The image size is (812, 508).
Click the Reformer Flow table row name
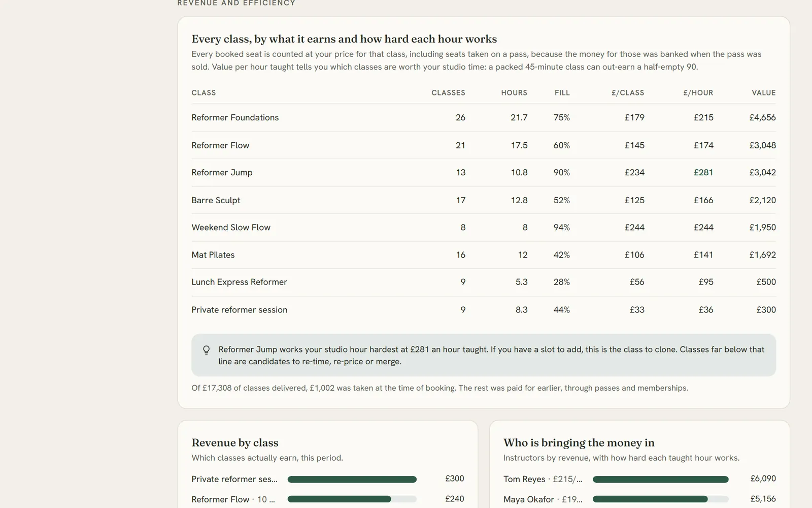[x=220, y=145]
